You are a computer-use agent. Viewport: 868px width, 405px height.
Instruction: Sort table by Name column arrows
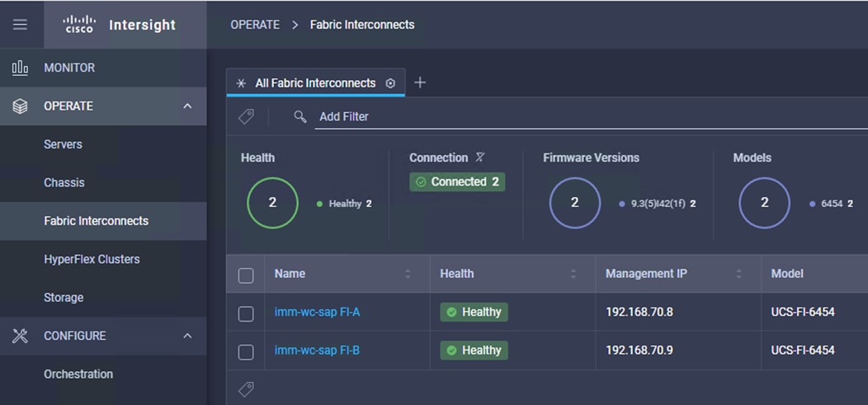(408, 274)
